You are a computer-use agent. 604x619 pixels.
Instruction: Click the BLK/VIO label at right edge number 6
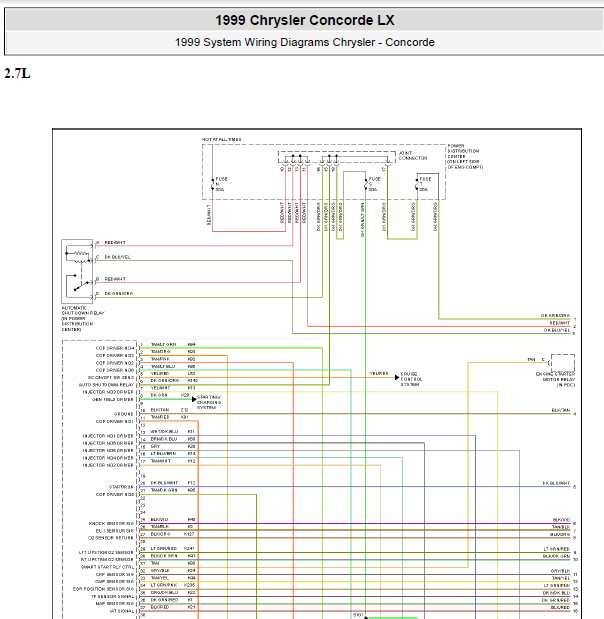point(561,520)
